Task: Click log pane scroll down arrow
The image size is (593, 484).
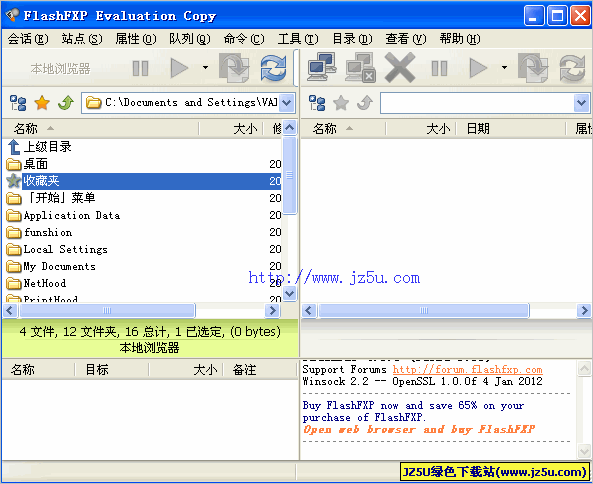Action: tap(584, 451)
